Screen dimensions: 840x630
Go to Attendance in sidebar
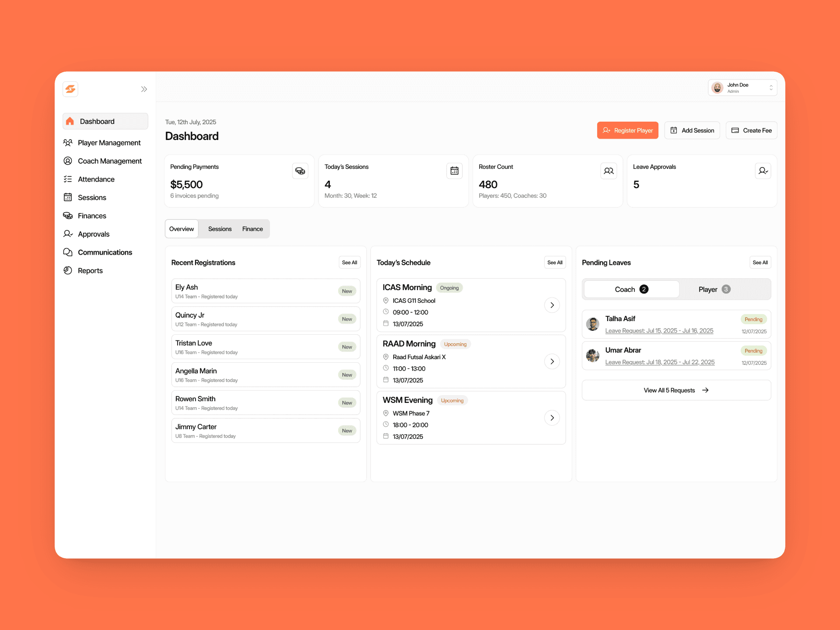pos(96,179)
